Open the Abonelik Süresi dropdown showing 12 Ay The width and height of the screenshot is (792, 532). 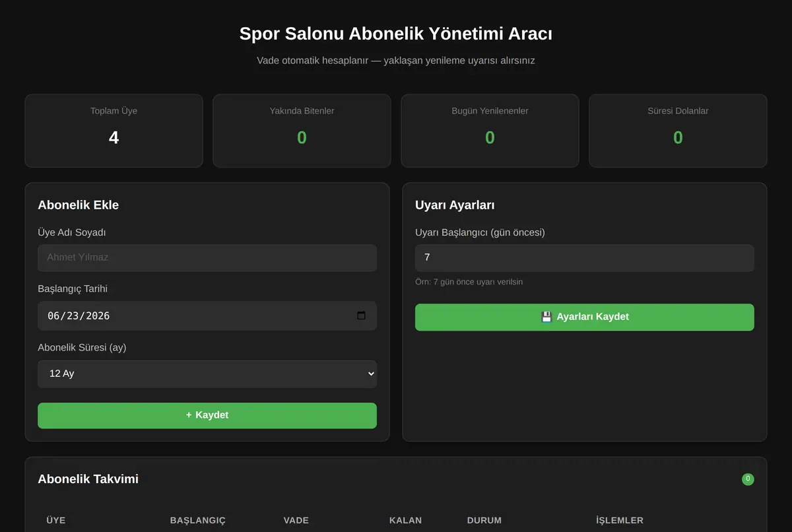207,374
